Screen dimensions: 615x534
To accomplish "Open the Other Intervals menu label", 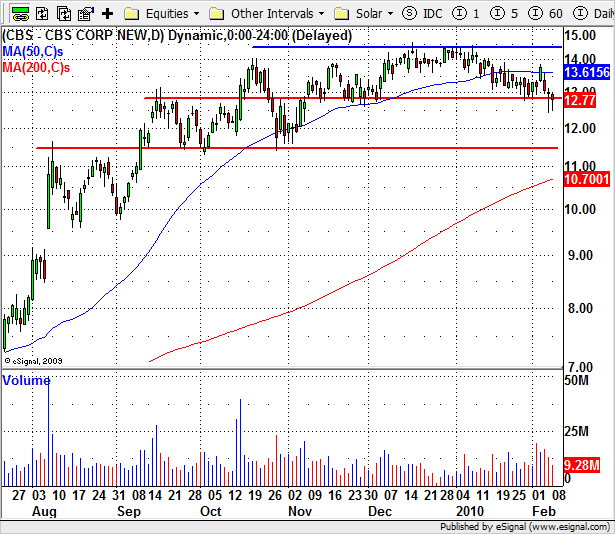I will coord(272,14).
